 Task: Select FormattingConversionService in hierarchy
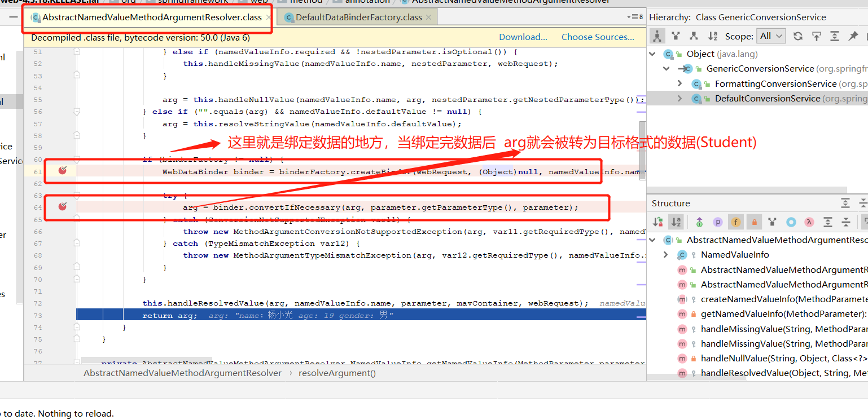tap(776, 83)
